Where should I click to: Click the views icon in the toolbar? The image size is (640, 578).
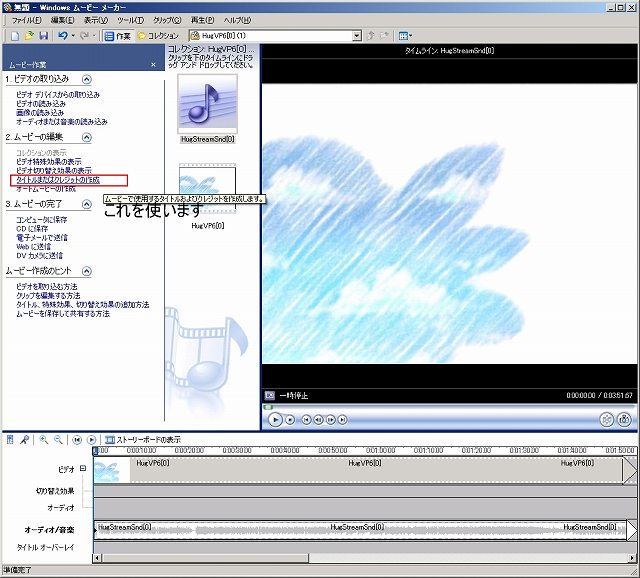[404, 36]
